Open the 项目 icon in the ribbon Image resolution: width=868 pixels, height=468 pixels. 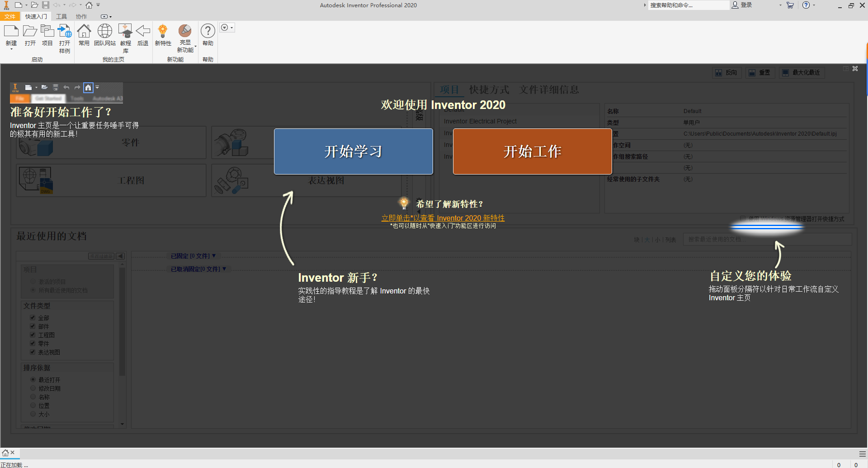tap(47, 32)
